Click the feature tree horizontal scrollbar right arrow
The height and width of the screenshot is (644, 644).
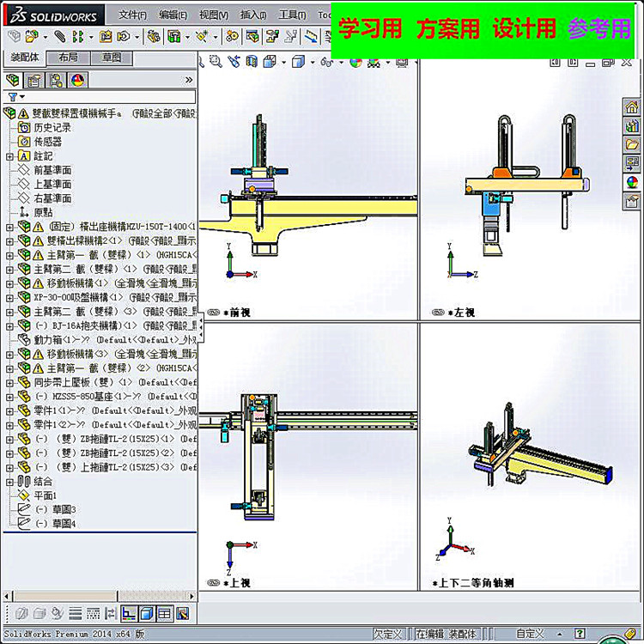pyautogui.click(x=191, y=596)
